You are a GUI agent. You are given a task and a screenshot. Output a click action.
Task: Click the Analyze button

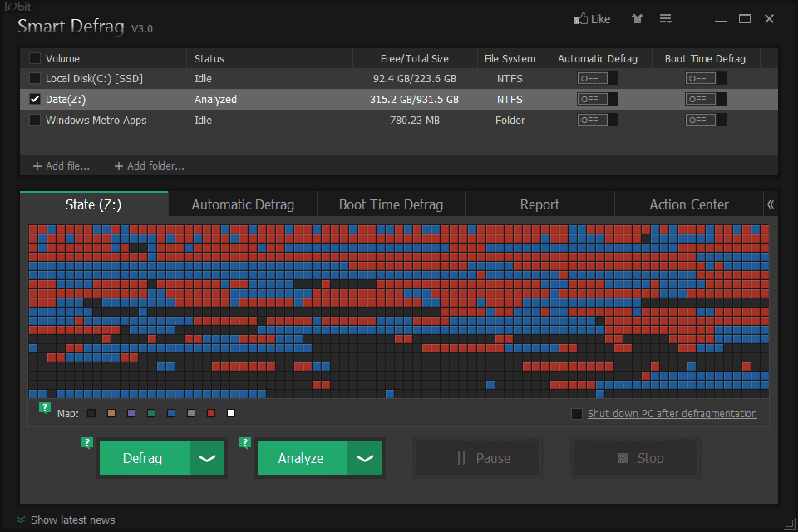pyautogui.click(x=303, y=458)
